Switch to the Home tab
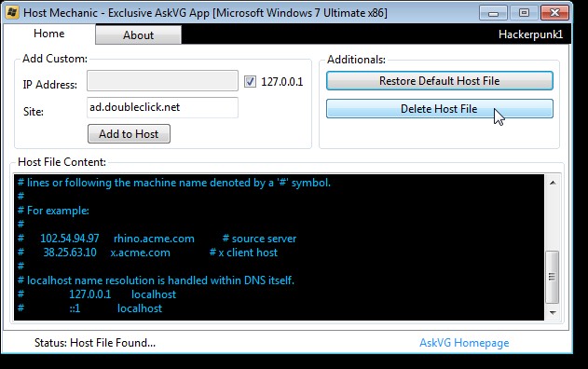The width and height of the screenshot is (588, 369). pyautogui.click(x=49, y=34)
